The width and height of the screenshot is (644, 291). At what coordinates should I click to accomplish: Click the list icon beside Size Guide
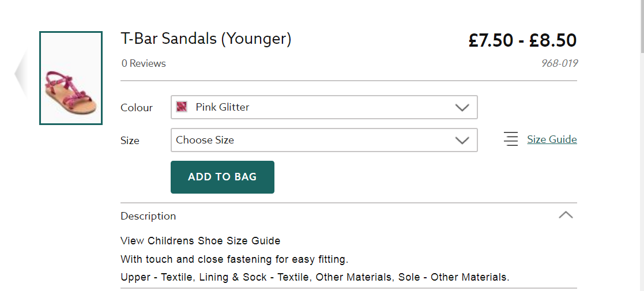coord(511,139)
